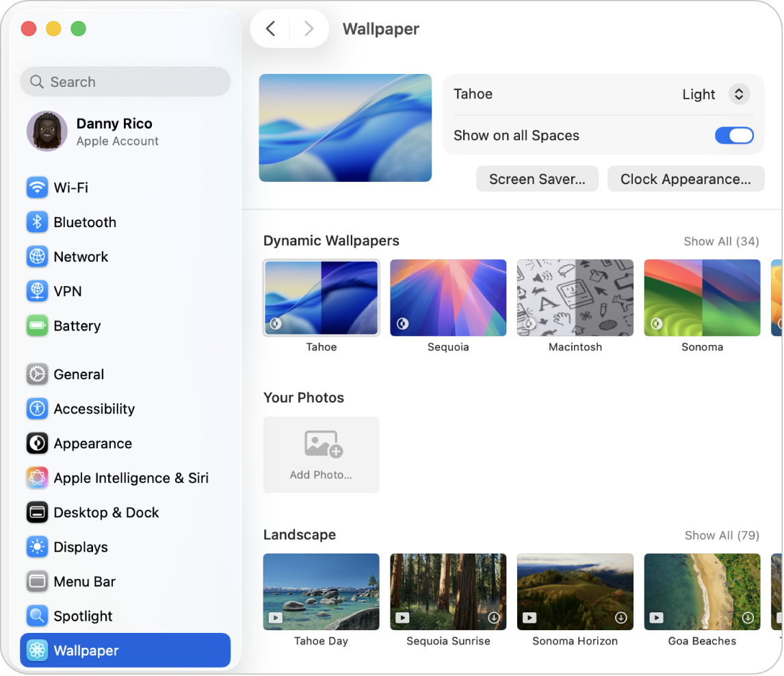Disable Show on all Spaces
Viewport: 784px width, 676px height.
[x=734, y=135]
